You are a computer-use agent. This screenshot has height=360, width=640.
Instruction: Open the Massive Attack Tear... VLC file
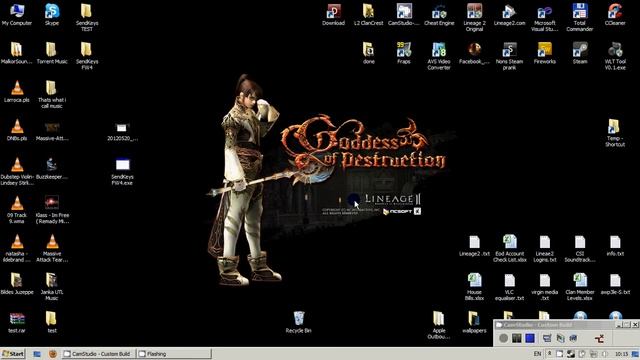(x=52, y=248)
